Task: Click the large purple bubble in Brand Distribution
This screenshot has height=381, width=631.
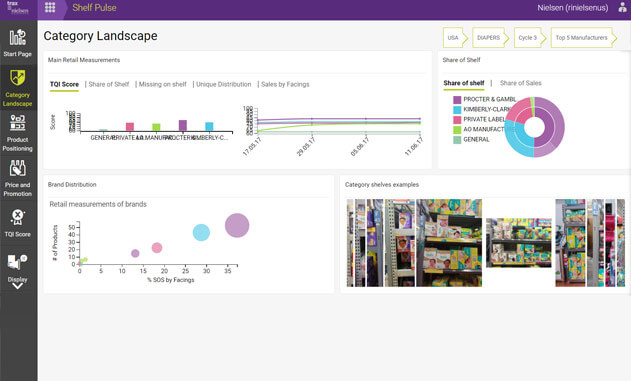Action: pos(237,225)
